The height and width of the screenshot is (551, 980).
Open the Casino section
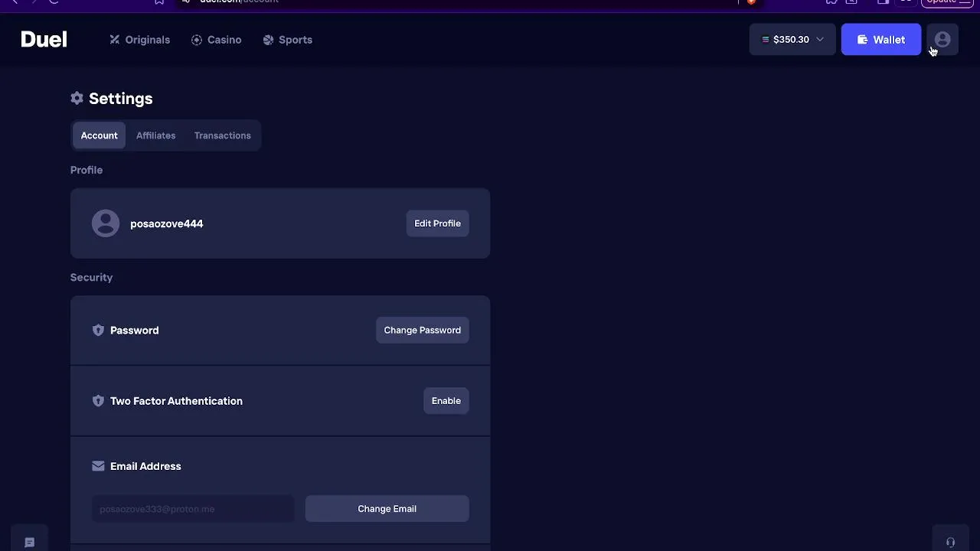[x=216, y=40]
